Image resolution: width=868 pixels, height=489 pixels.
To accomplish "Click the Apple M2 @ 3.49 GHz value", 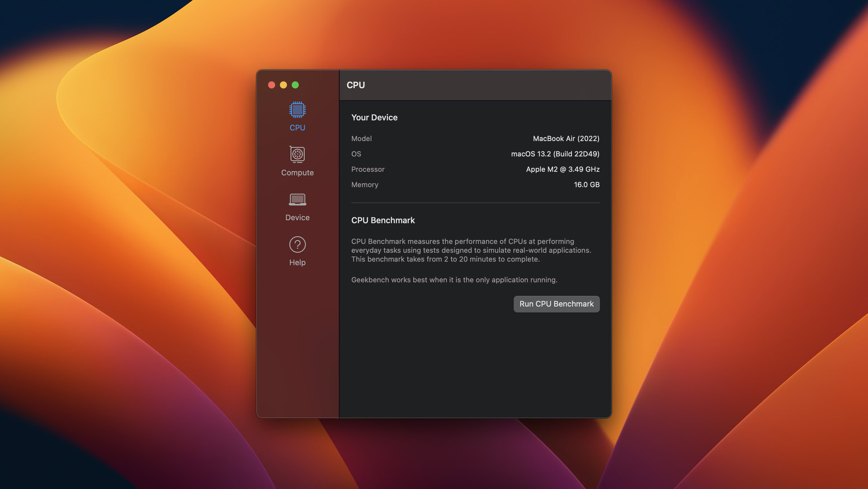I will coord(563,170).
